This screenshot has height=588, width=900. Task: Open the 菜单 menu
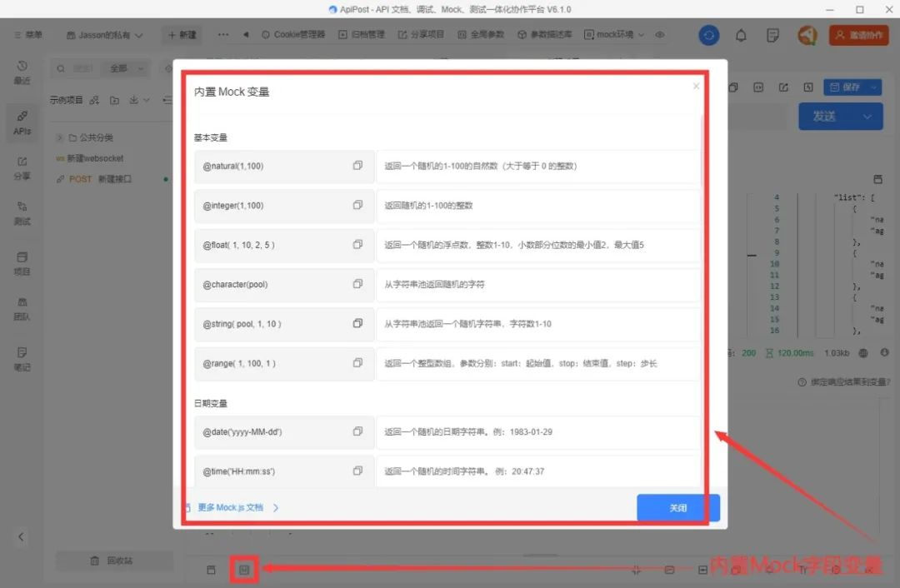tap(28, 35)
